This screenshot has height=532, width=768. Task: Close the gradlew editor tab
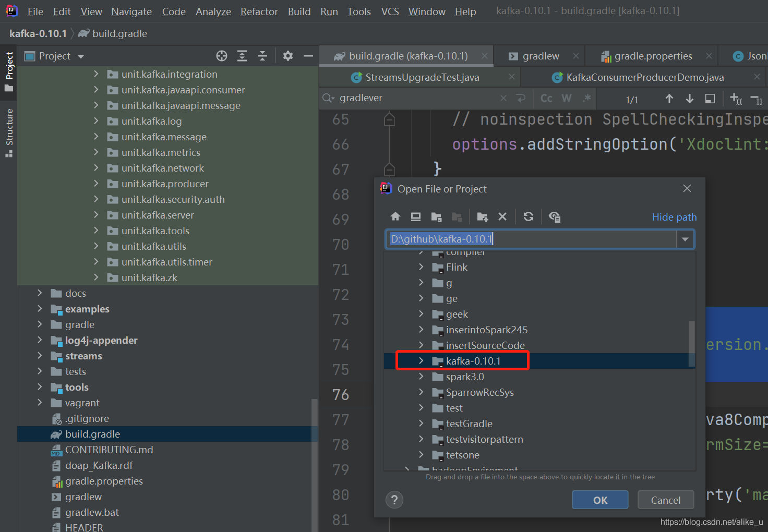[x=576, y=56]
